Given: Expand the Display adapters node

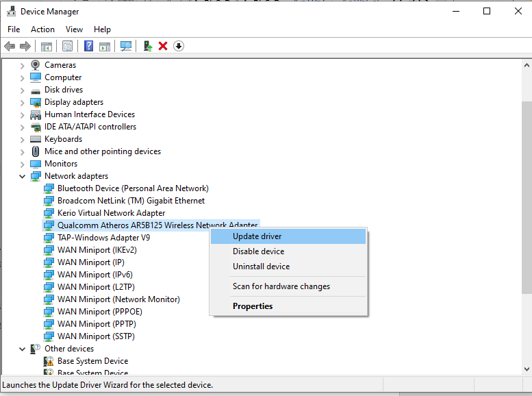Looking at the screenshot, I should pos(22,103).
